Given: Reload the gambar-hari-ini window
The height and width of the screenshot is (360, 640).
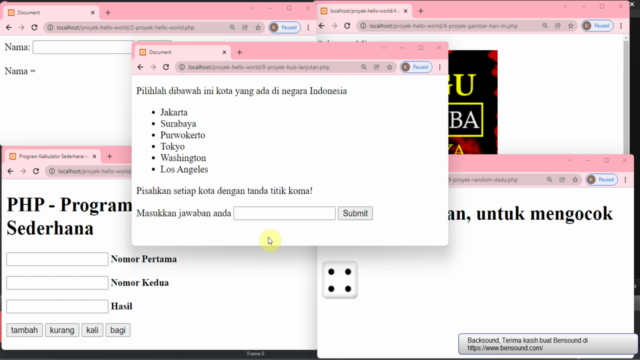Looking at the screenshot, I should (347, 26).
